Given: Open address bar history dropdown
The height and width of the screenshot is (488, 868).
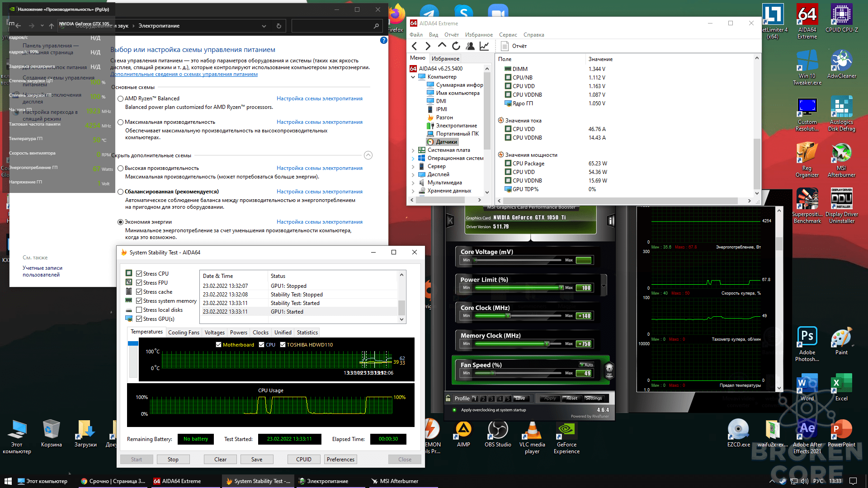Looking at the screenshot, I should pos(264,26).
